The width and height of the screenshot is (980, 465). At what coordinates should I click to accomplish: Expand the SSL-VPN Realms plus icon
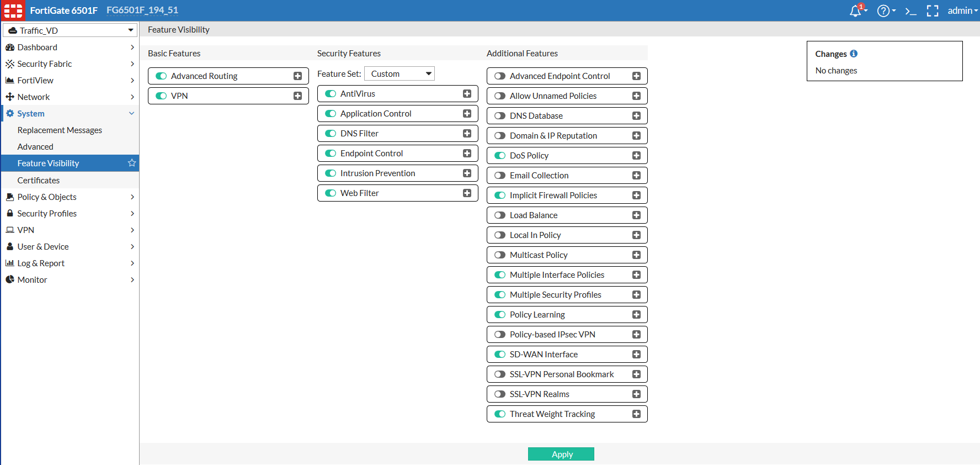(x=636, y=394)
